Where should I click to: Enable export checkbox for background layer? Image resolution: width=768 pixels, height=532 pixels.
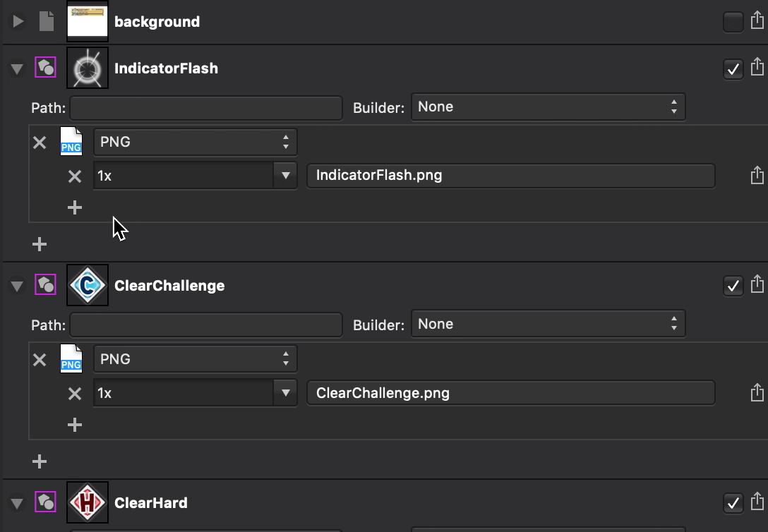(733, 22)
